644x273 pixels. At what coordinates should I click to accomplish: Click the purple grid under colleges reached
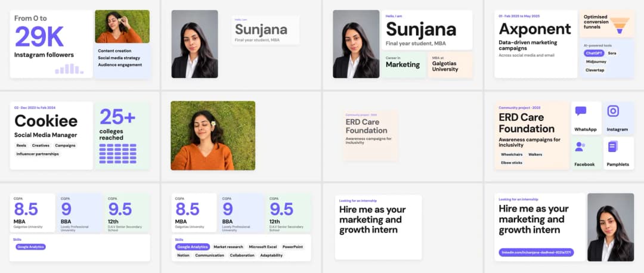(118, 154)
